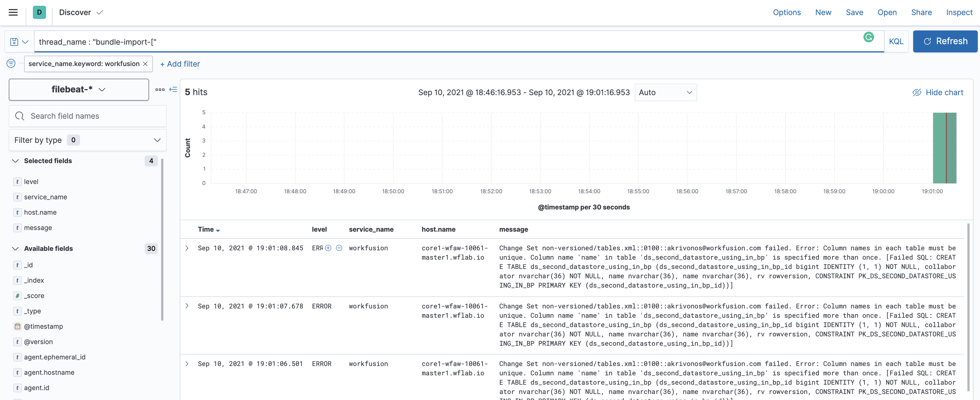This screenshot has width=980, height=400.
Task: Filter for ERROR level value plus icon
Action: pyautogui.click(x=328, y=248)
